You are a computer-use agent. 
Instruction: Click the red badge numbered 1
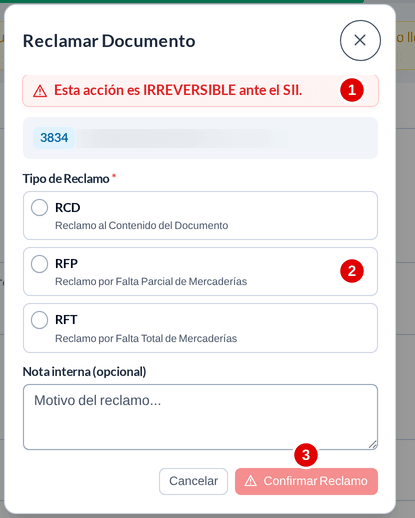click(x=352, y=90)
